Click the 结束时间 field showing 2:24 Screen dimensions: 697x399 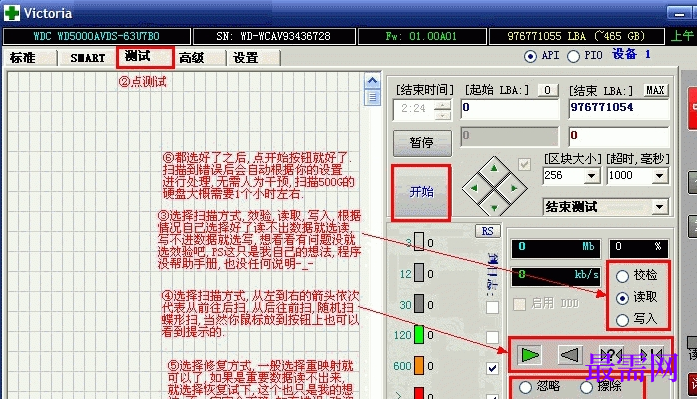pos(413,110)
